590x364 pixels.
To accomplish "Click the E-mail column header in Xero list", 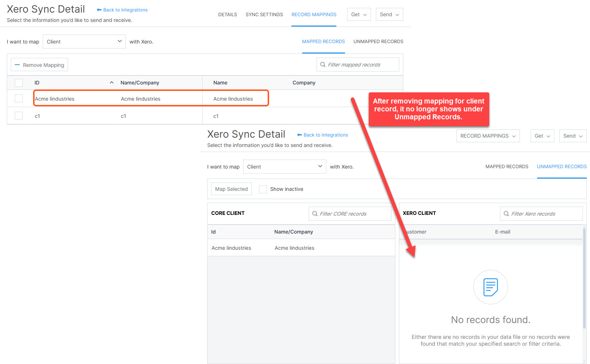I will click(x=503, y=232).
